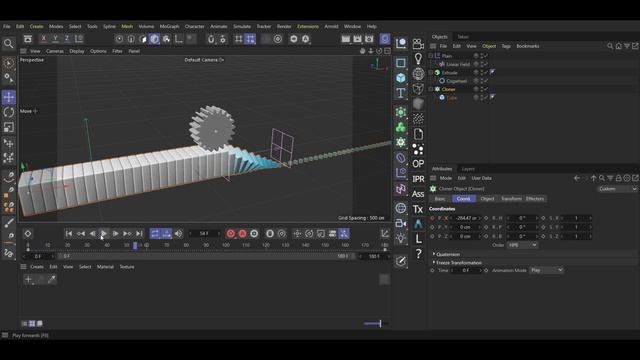This screenshot has width=640, height=360.
Task: Open Animation Mode Play dropdown
Action: tap(547, 270)
